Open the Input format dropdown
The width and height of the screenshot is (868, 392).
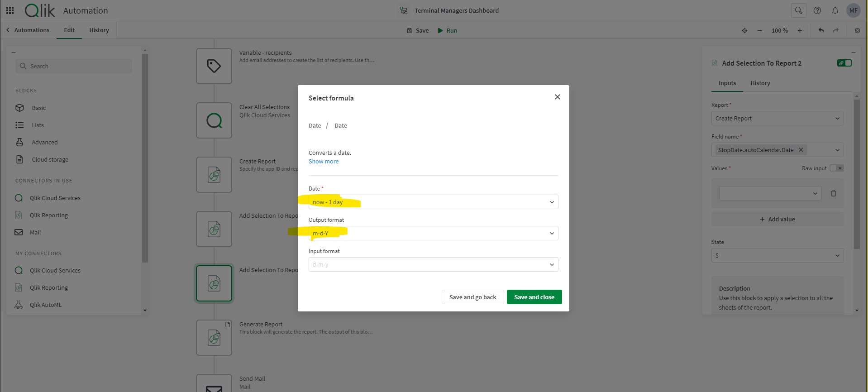point(433,264)
